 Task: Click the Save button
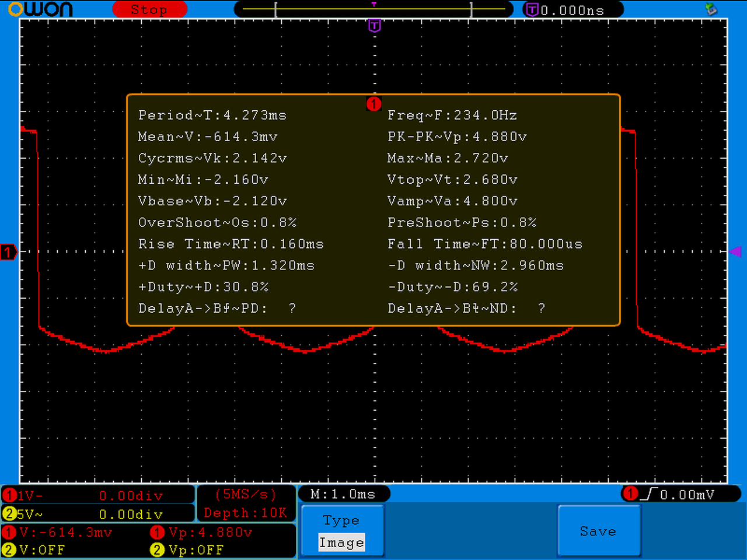point(599,531)
